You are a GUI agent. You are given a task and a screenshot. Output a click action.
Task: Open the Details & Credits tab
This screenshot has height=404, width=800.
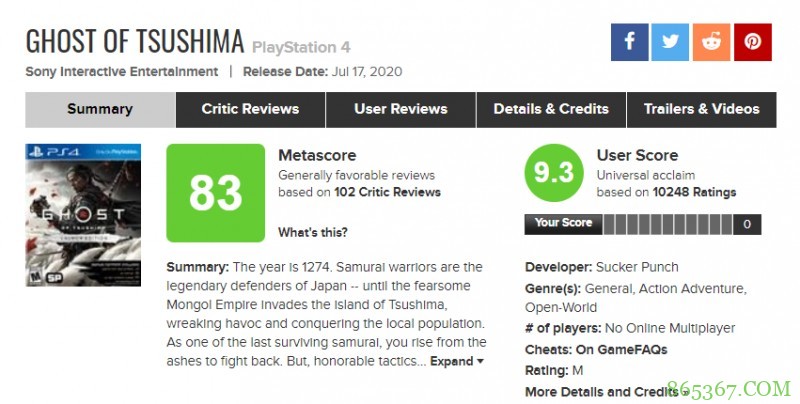tap(551, 109)
